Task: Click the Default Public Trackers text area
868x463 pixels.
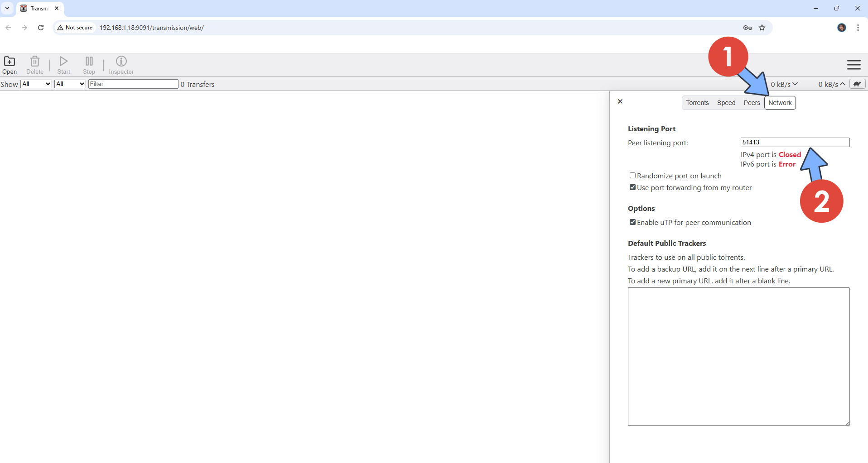Action: pyautogui.click(x=738, y=357)
